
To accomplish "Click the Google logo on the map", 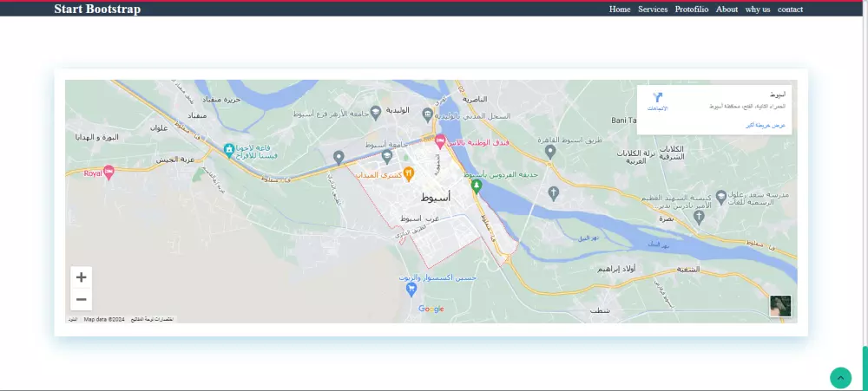I will 431,310.
